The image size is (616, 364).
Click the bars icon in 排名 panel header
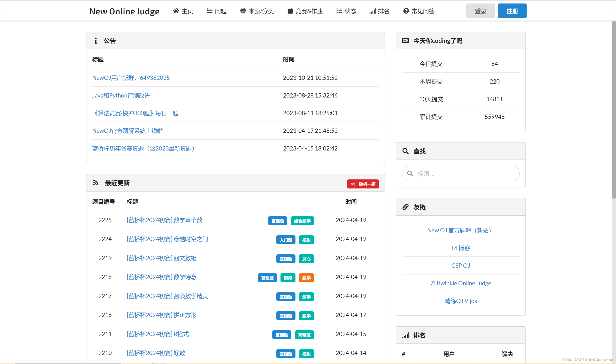click(x=406, y=335)
